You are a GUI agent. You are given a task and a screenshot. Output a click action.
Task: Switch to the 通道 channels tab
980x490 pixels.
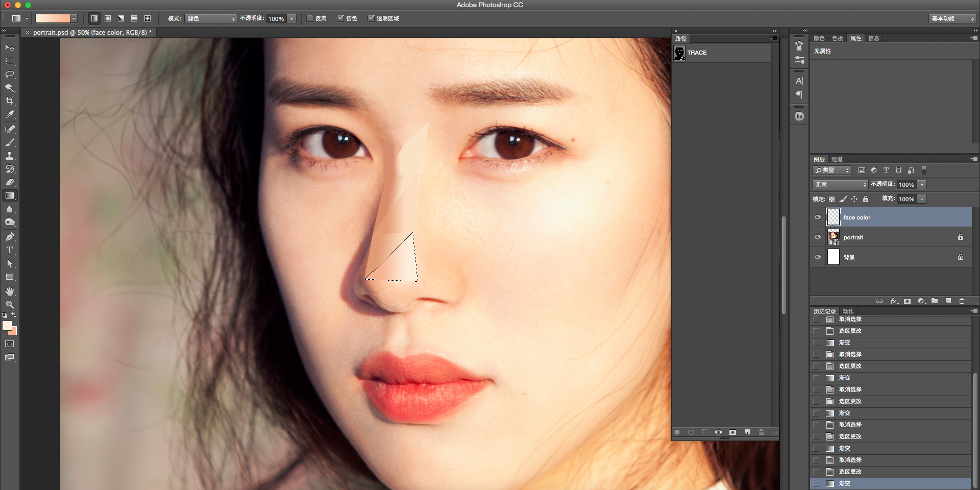(x=837, y=159)
